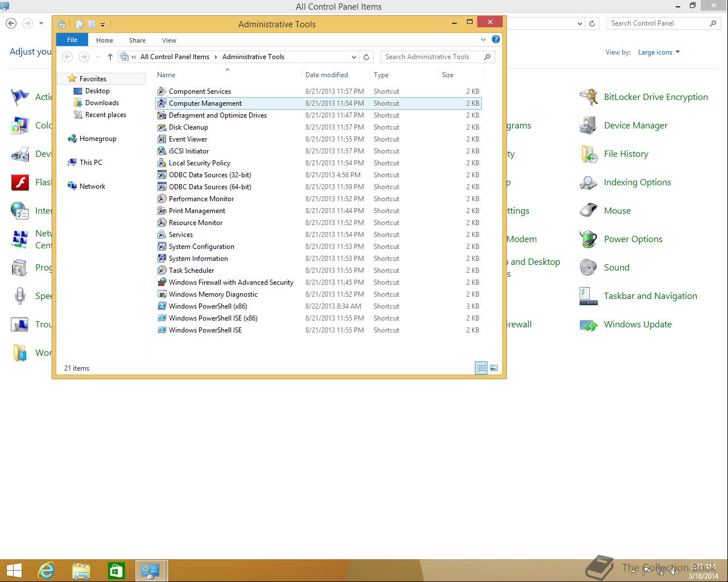The height and width of the screenshot is (582, 728).
Task: Click the Print Management icon
Action: (x=162, y=210)
